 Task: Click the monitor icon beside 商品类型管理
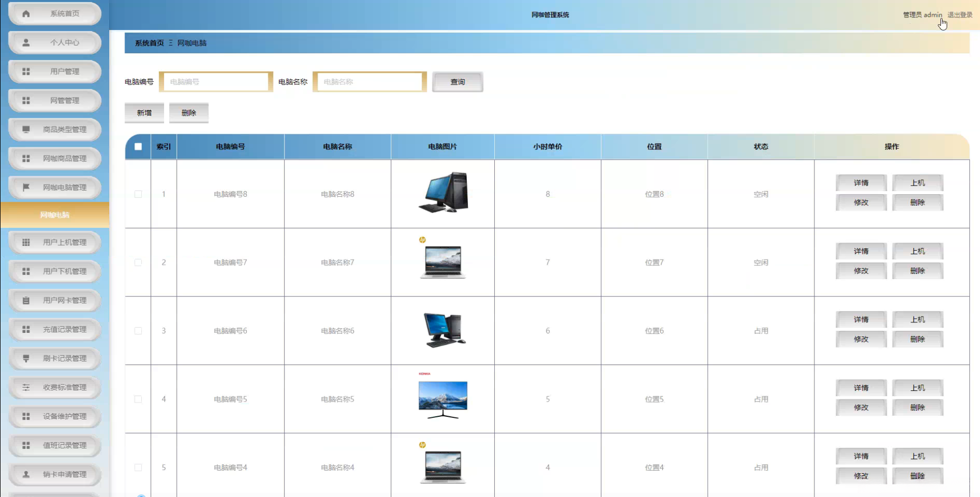[x=26, y=129]
